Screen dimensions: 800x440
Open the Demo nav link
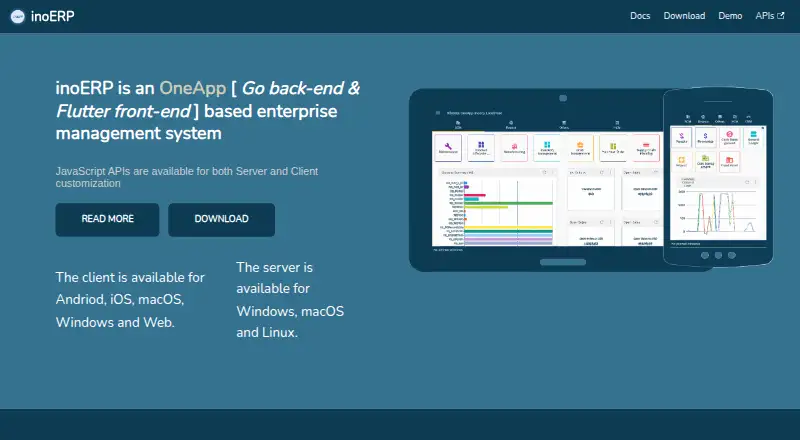click(730, 16)
